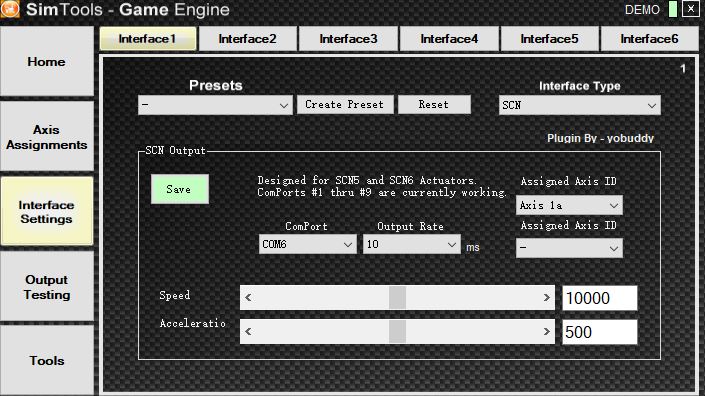Open the Output Rate dropdown showing 10
Viewport: 705px width, 396px height.
411,245
